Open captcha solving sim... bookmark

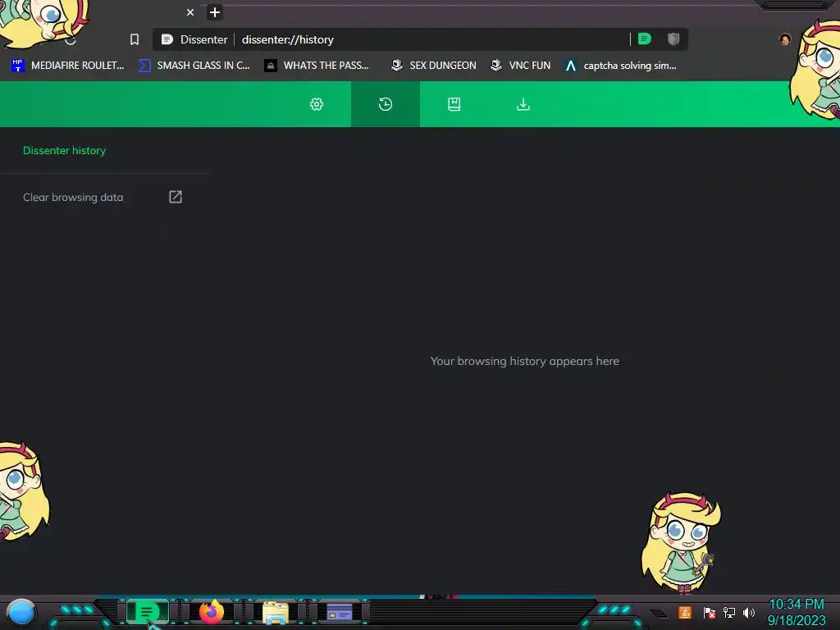pyautogui.click(x=621, y=66)
